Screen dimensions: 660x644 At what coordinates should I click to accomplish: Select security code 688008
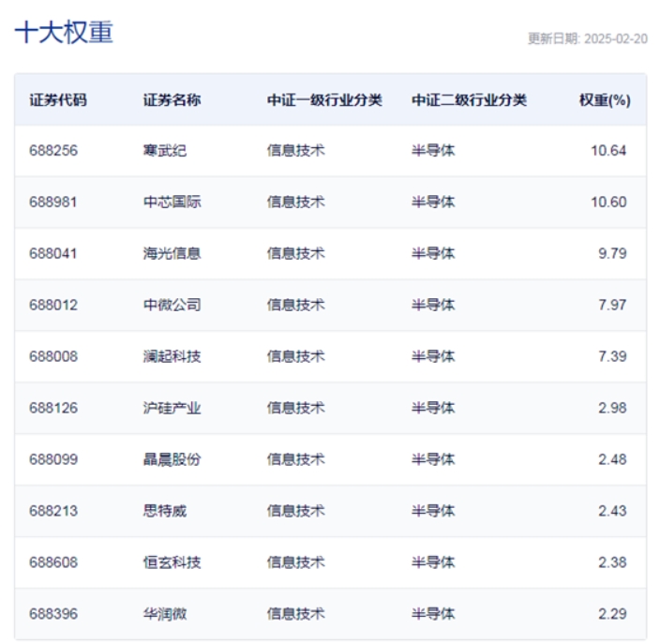click(x=53, y=356)
